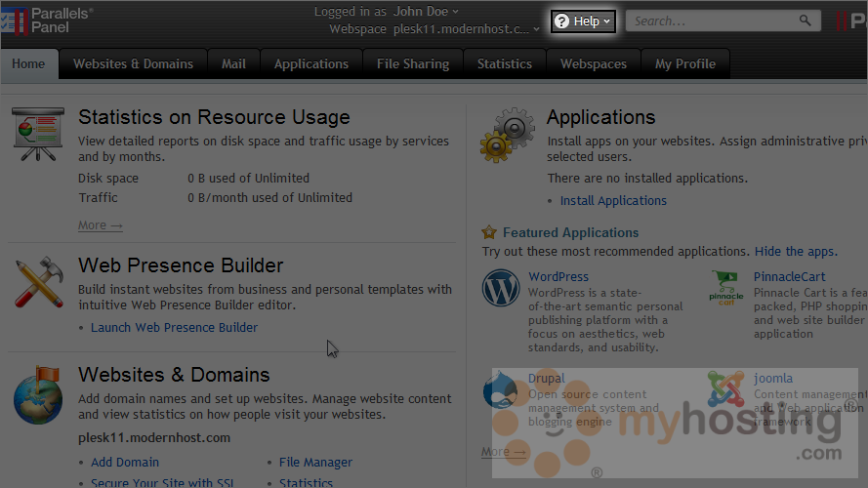Click the Add Domain link
Screen dimensions: 868x488
point(125,462)
